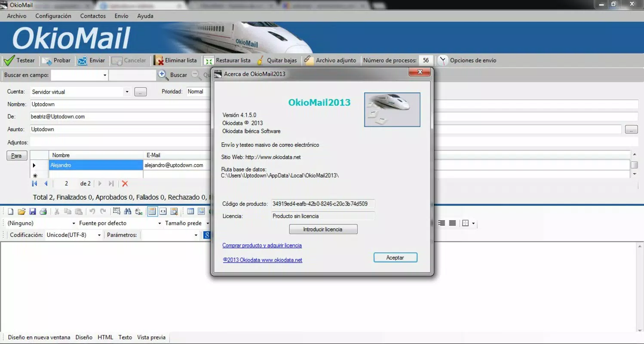Click the Código de producto field

(x=323, y=204)
